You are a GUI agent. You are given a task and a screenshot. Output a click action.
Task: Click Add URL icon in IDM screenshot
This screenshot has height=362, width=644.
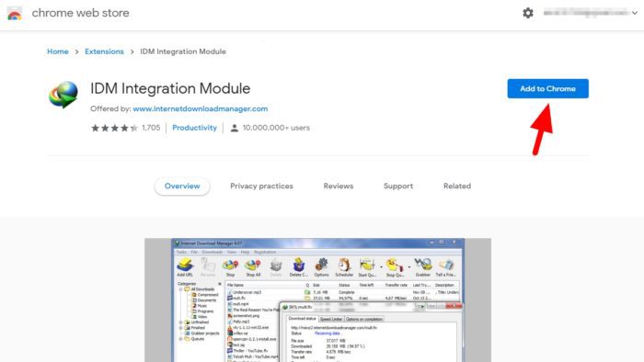pyautogui.click(x=185, y=266)
